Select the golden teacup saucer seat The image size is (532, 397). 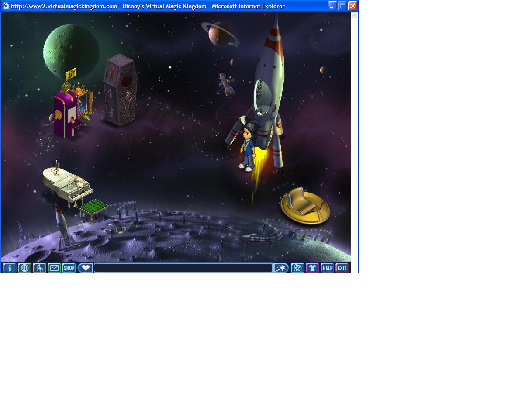click(305, 206)
